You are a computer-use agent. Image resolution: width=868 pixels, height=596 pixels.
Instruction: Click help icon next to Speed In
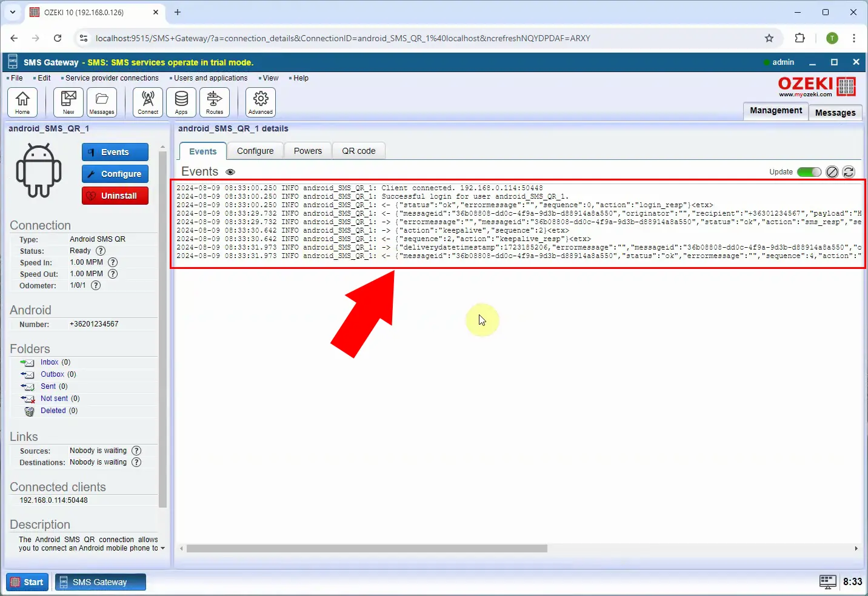coord(113,262)
